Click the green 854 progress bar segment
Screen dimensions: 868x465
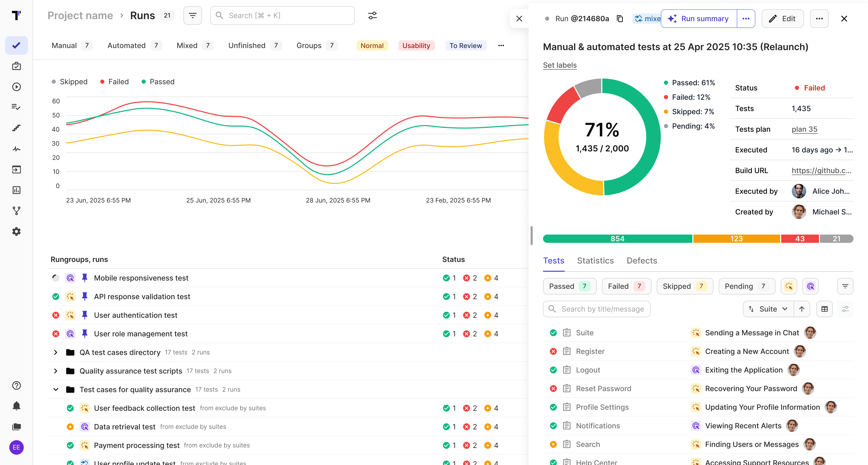617,239
